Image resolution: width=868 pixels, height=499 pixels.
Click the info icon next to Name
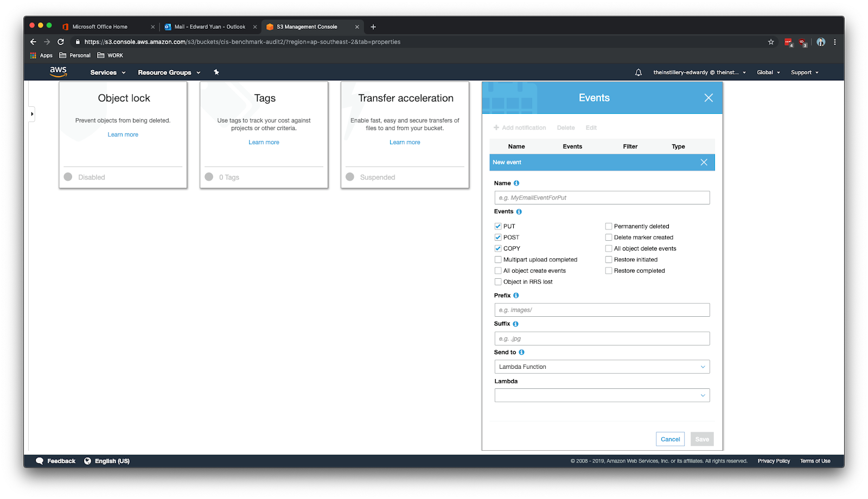pyautogui.click(x=516, y=183)
